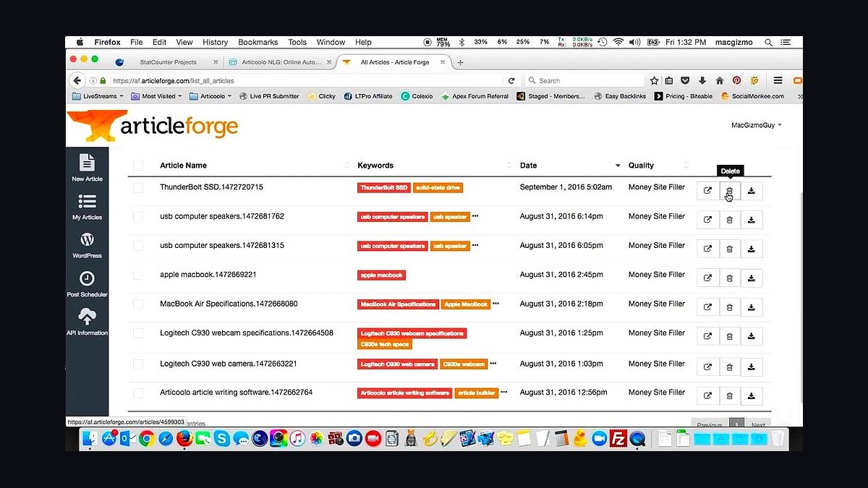The height and width of the screenshot is (488, 868).
Task: Delete Articoolo article writing software article
Action: coord(730,395)
